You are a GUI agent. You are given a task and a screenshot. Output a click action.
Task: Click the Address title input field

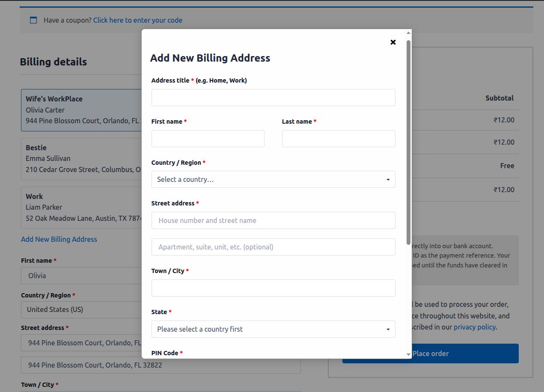point(273,98)
